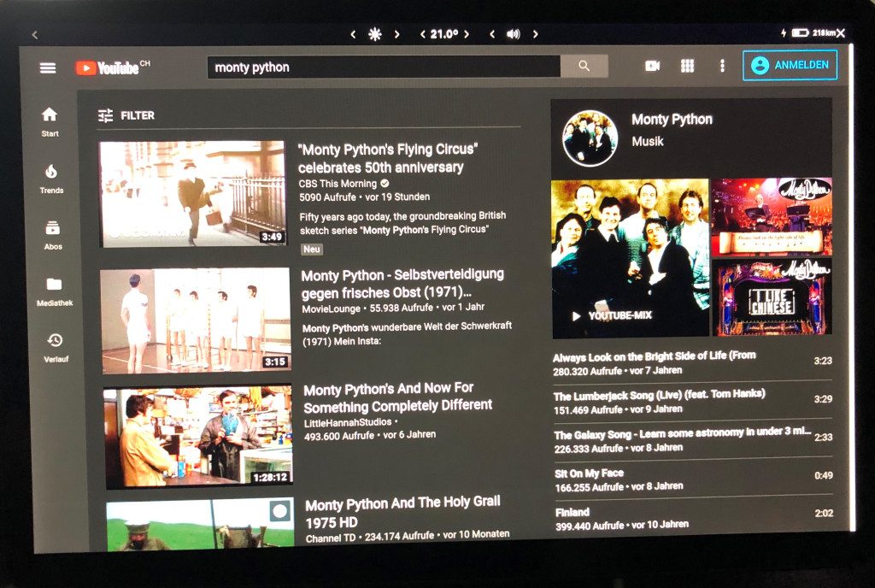Decrease temperature with arrow left of 21.0°
Viewport: 875px width, 588px height.
pyautogui.click(x=422, y=34)
